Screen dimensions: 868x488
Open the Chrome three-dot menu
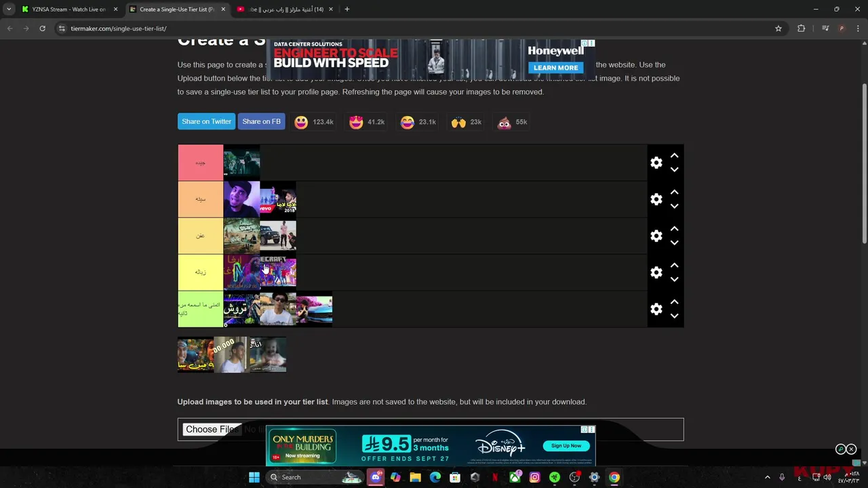click(x=858, y=28)
